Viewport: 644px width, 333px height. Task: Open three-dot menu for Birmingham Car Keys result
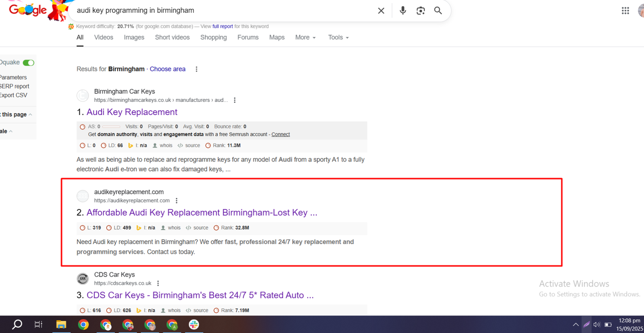[x=235, y=100]
